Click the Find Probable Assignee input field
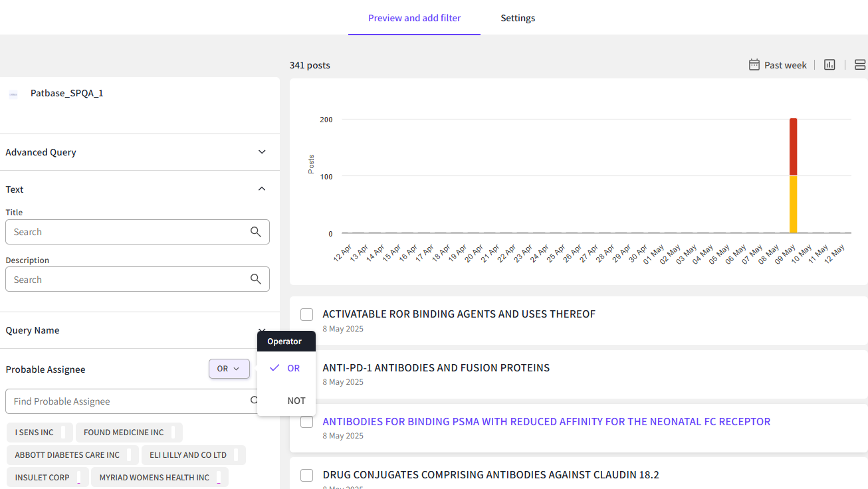Screen dimensions: 868x489 click(x=126, y=401)
